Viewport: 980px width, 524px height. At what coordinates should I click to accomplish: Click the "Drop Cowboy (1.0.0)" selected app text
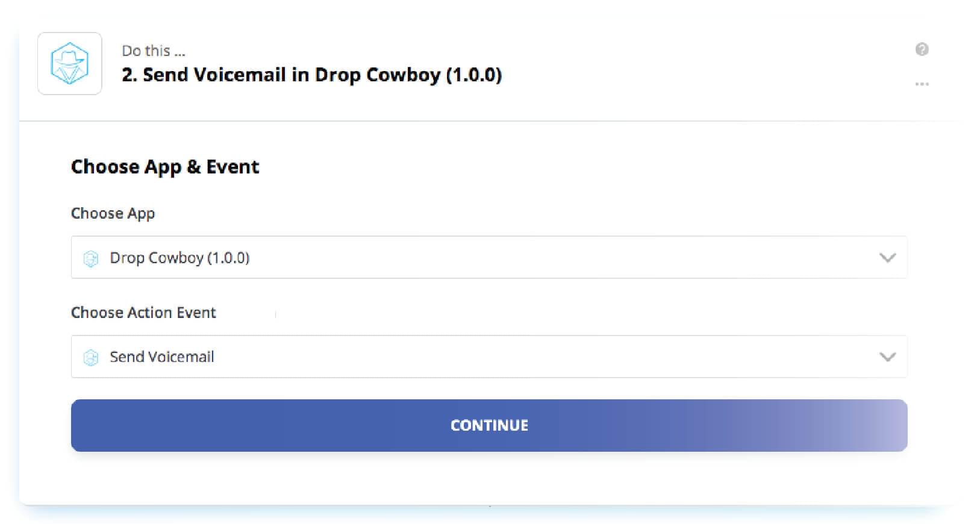(x=179, y=258)
